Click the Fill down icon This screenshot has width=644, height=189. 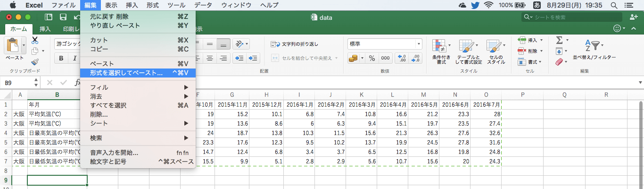pyautogui.click(x=560, y=52)
